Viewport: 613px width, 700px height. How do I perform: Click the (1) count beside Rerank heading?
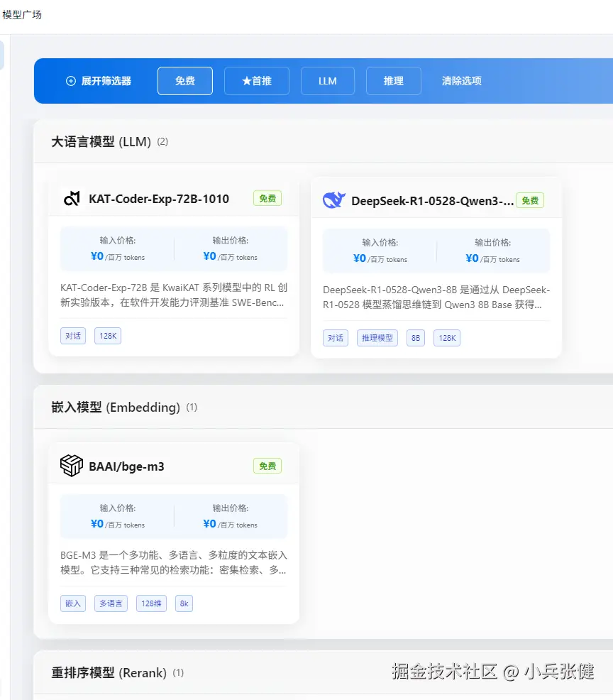(178, 673)
